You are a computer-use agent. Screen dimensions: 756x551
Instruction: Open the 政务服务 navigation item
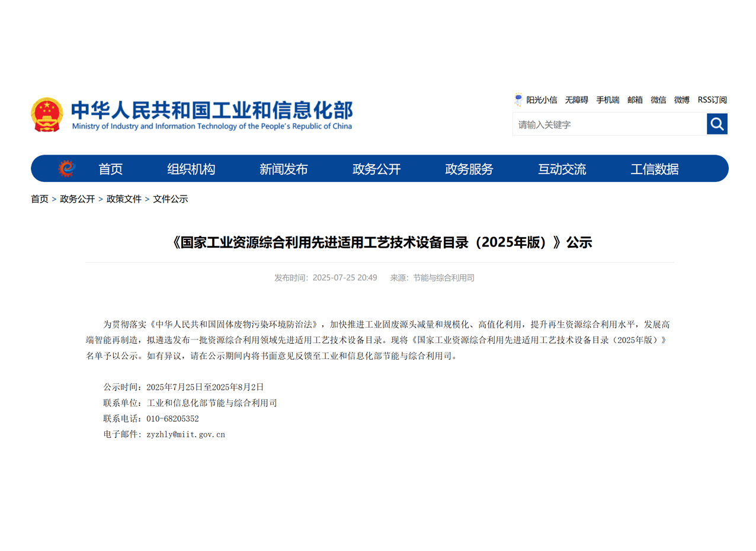click(x=469, y=169)
